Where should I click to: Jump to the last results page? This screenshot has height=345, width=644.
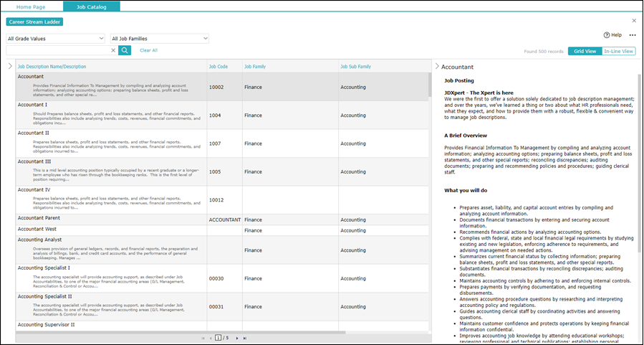(245, 338)
